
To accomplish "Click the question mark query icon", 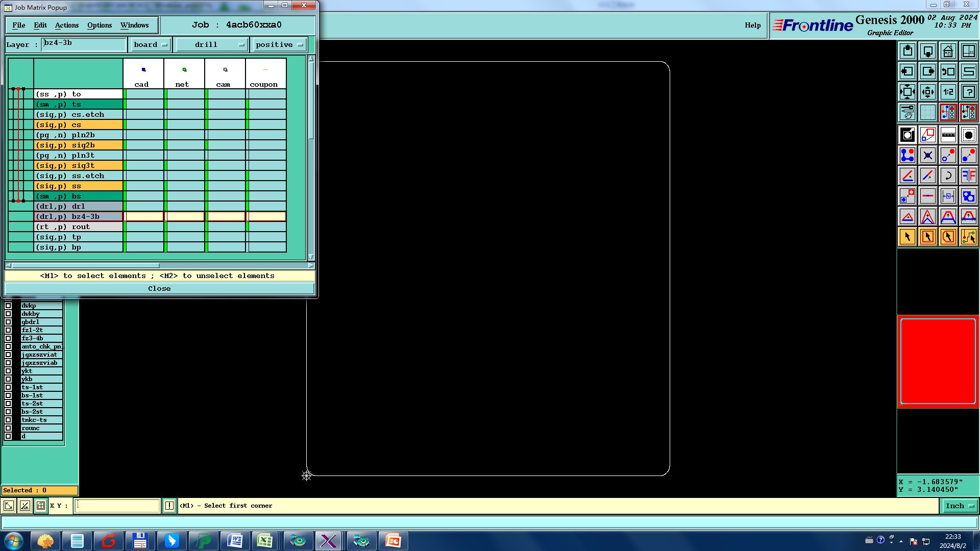I will pos(968,92).
